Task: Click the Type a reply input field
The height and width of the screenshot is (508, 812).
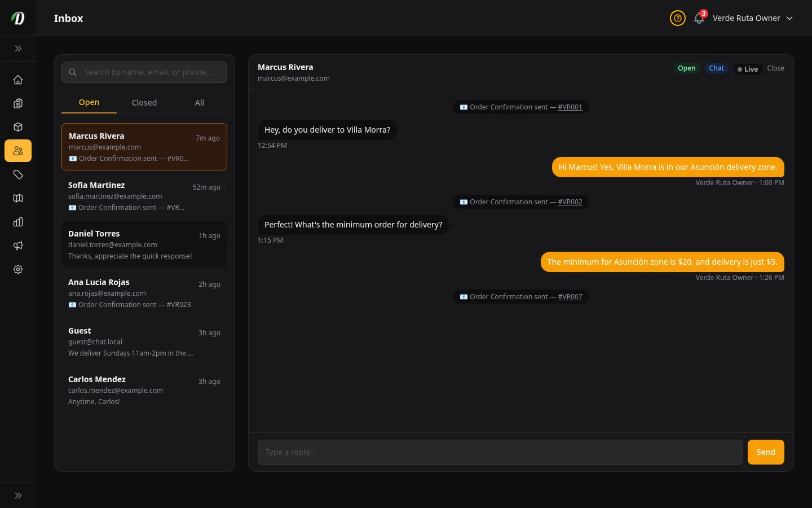Action: [x=500, y=452]
